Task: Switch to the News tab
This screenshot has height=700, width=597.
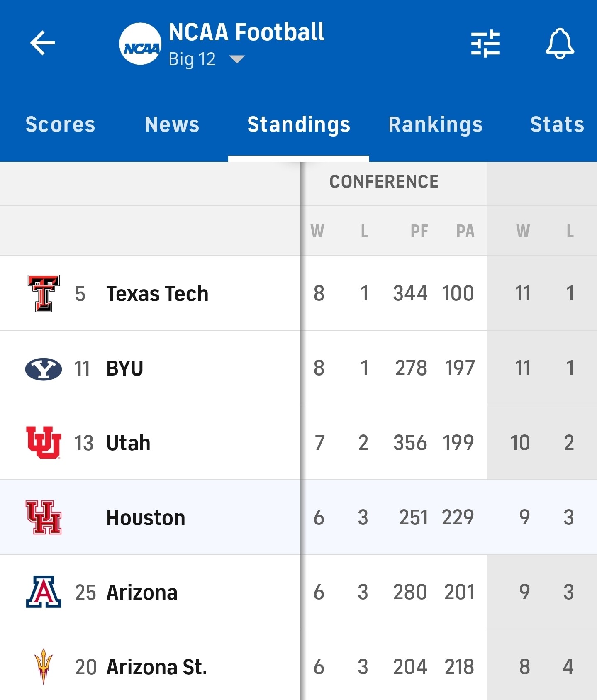Action: 172,124
